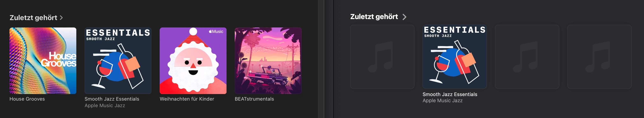Image resolution: width=644 pixels, height=118 pixels.
Task: Expand Zuletzt gehört chevron above House Grooves
Action: tap(61, 18)
